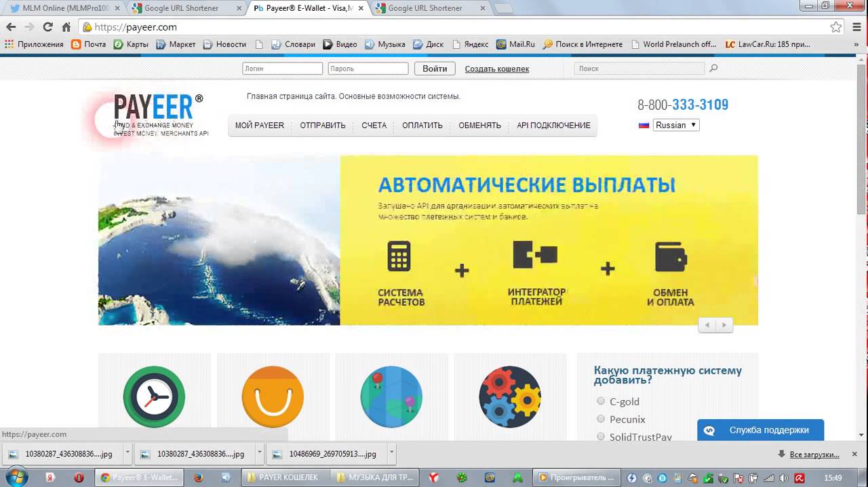Close the Payeer E-Wallet tab
This screenshot has height=487, width=868.
click(x=359, y=8)
